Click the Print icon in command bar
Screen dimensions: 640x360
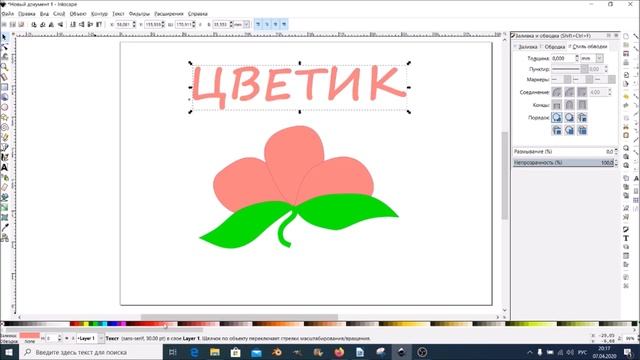coord(626,62)
